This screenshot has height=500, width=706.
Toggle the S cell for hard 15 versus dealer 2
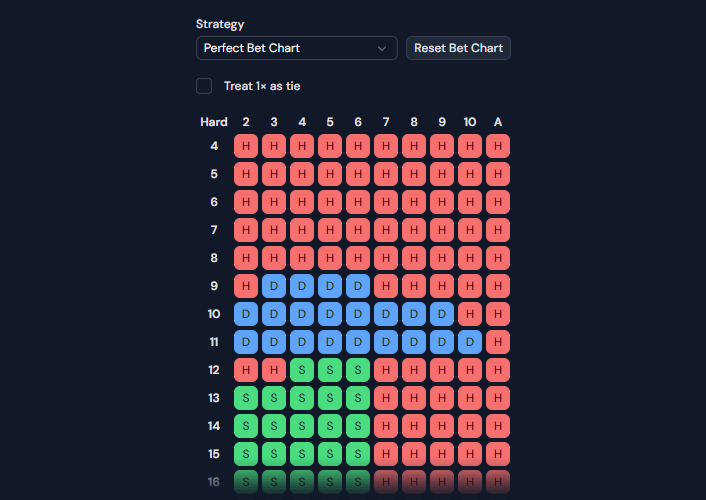[246, 454]
